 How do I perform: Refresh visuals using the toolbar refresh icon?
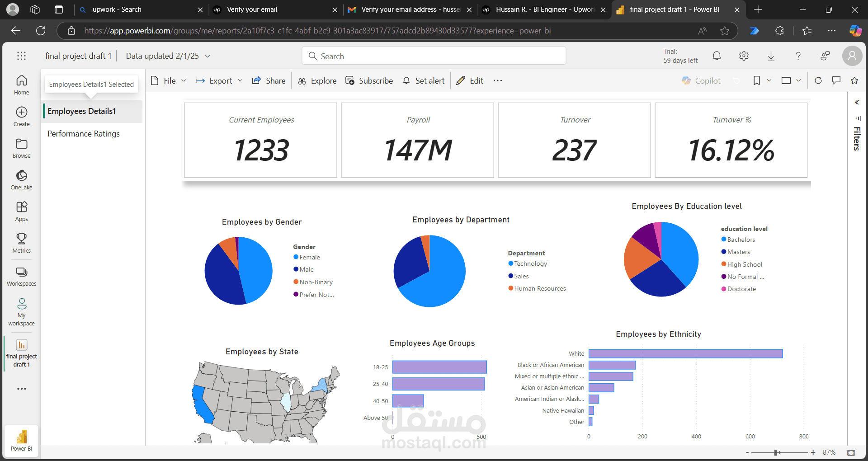click(818, 80)
